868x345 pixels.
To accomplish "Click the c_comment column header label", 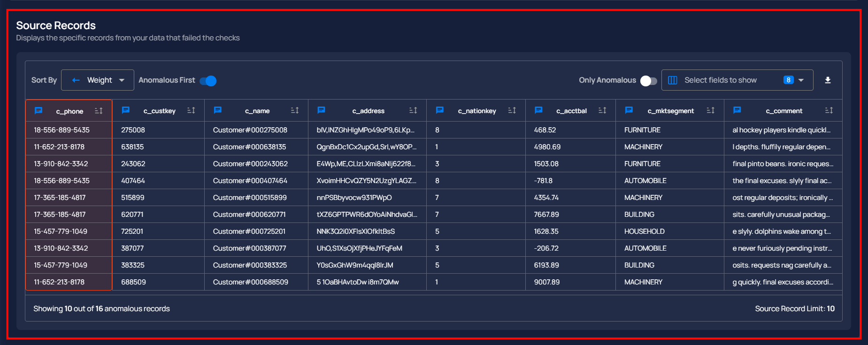I will (784, 111).
